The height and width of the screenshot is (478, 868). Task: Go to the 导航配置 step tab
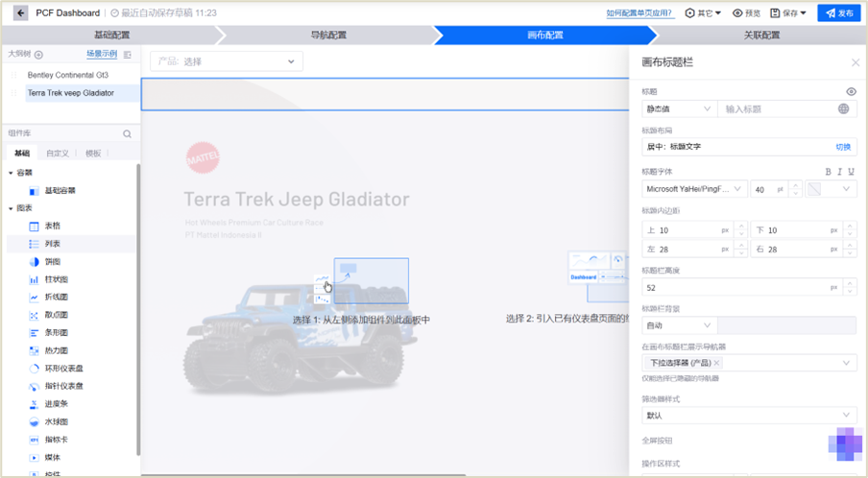(328, 36)
